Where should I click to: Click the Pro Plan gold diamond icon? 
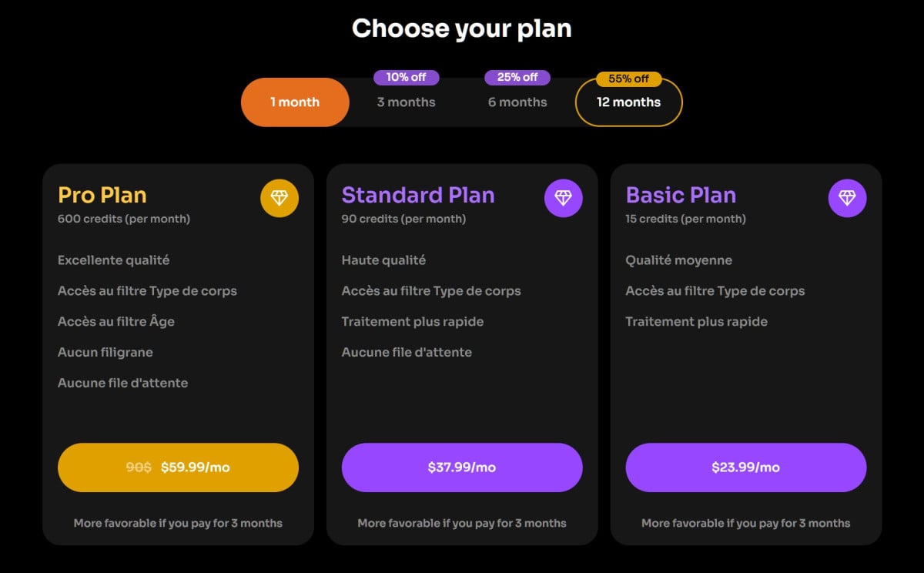click(279, 198)
